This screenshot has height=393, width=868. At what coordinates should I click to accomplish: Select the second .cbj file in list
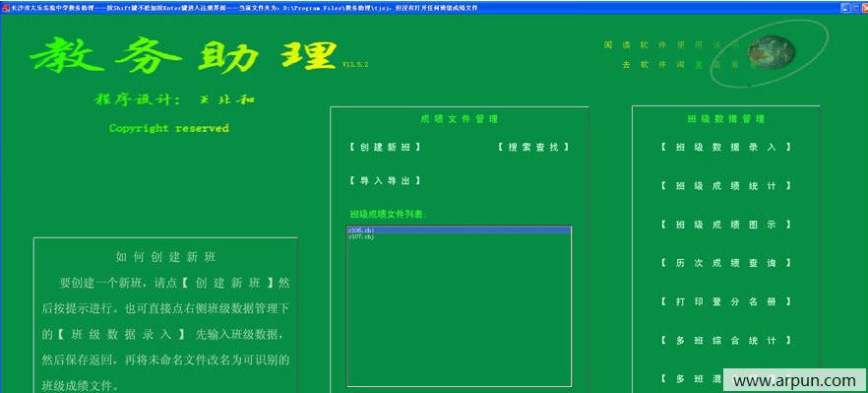[459, 236]
